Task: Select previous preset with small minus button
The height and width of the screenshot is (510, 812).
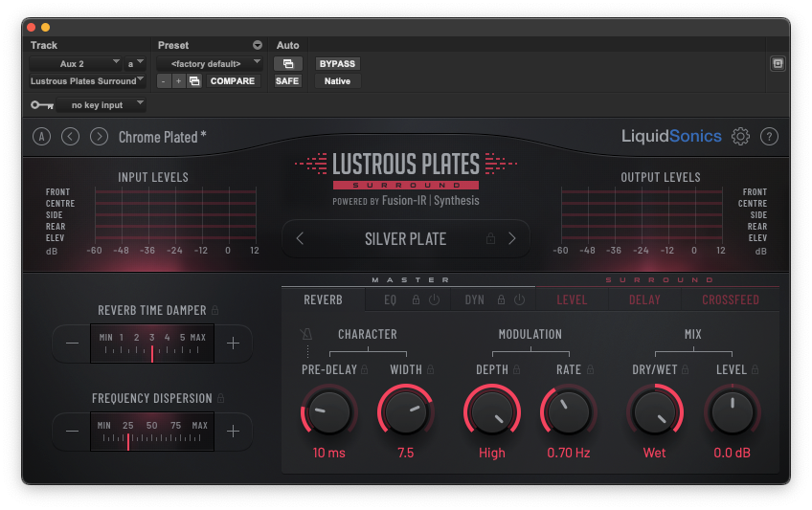Action: coord(164,81)
